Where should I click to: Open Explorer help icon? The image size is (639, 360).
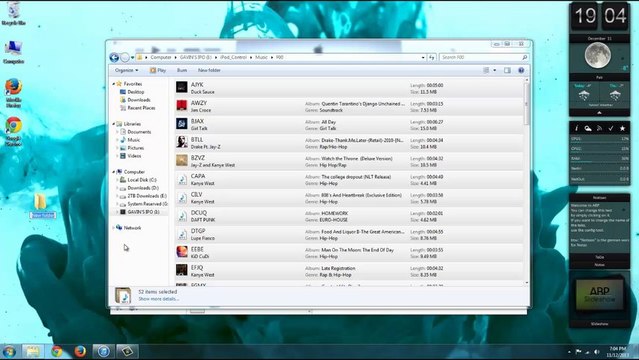pyautogui.click(x=521, y=71)
